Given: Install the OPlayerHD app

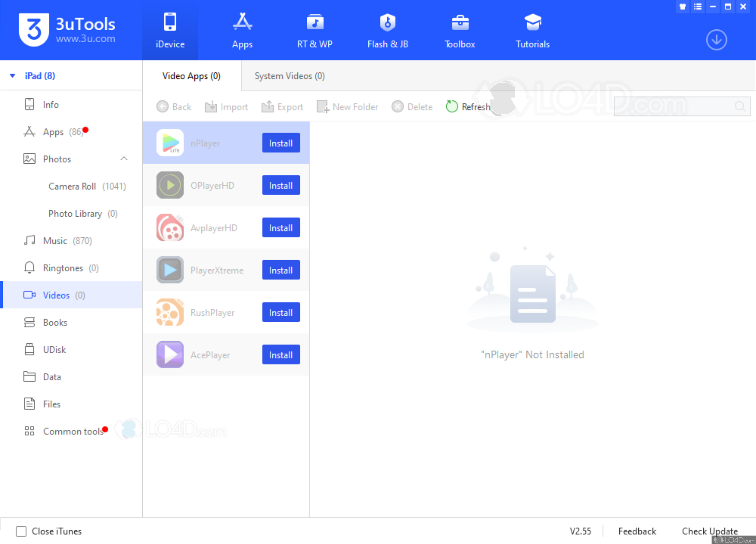Looking at the screenshot, I should 281,185.
